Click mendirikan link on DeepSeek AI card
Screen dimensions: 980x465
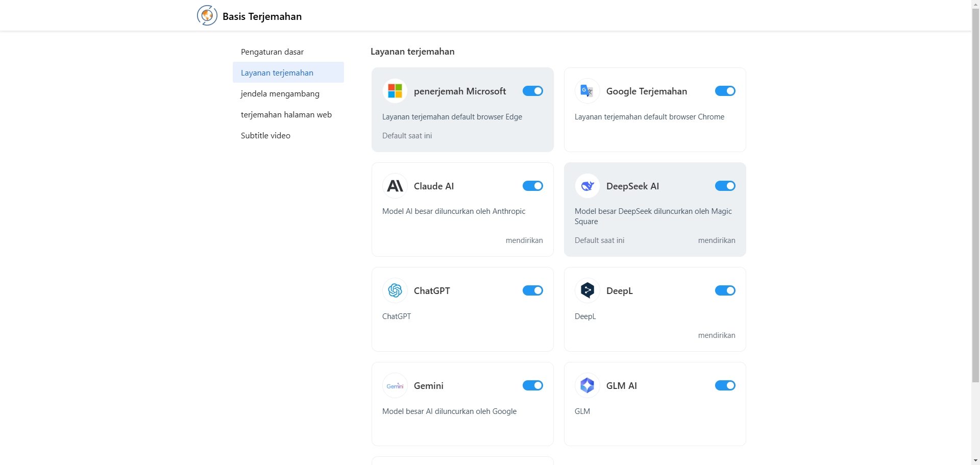click(717, 240)
